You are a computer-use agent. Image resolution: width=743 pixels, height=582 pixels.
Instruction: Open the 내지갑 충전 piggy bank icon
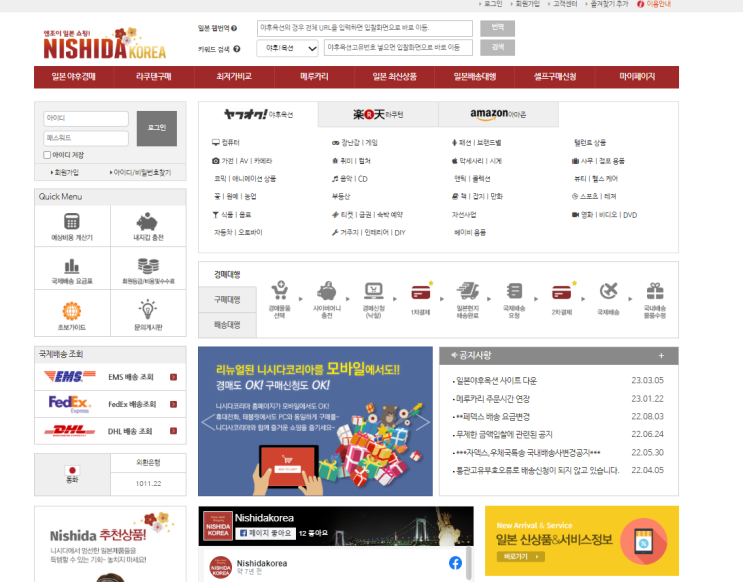click(147, 222)
